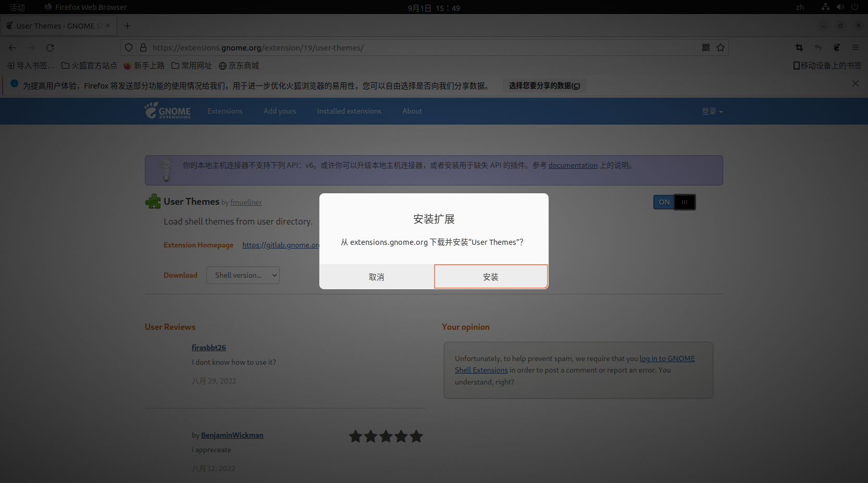Click the five-star rating by BenjaminWickman
Screen dimensions: 868x483
[x=386, y=436]
